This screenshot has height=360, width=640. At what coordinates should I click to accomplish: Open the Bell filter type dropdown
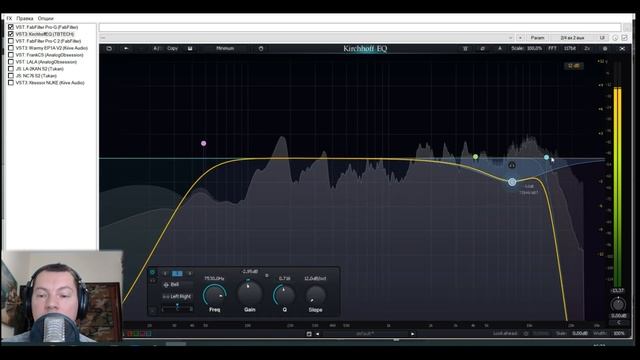coord(177,284)
